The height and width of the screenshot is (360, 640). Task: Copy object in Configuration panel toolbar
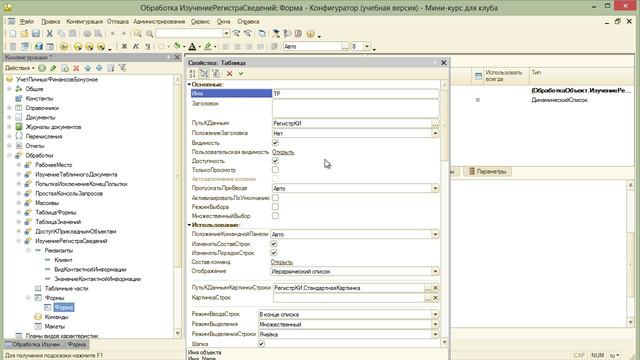(x=65, y=68)
